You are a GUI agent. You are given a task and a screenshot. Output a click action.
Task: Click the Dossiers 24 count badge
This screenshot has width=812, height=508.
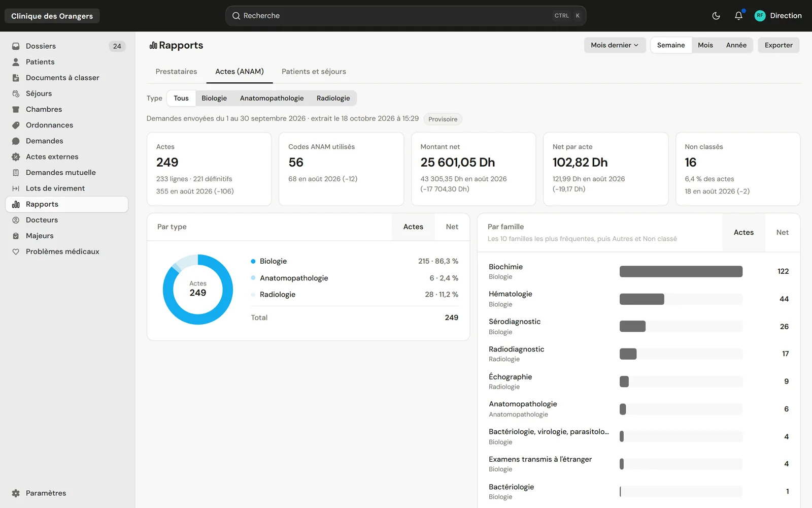click(117, 46)
